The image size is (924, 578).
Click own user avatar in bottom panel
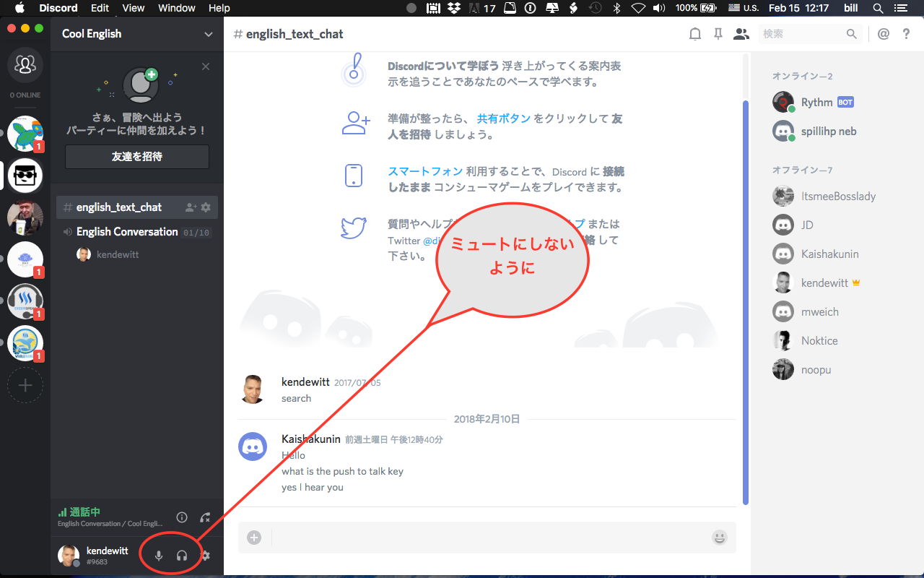(69, 556)
